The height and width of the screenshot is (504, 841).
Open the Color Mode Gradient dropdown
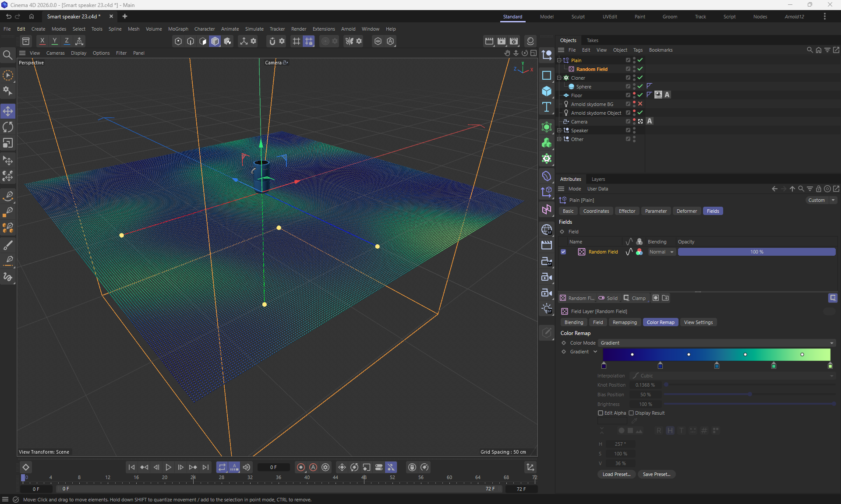coord(717,343)
